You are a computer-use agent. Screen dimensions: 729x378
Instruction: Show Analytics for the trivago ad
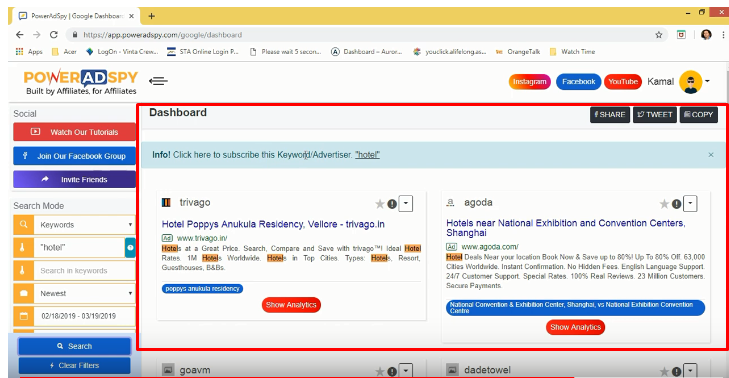coord(291,305)
